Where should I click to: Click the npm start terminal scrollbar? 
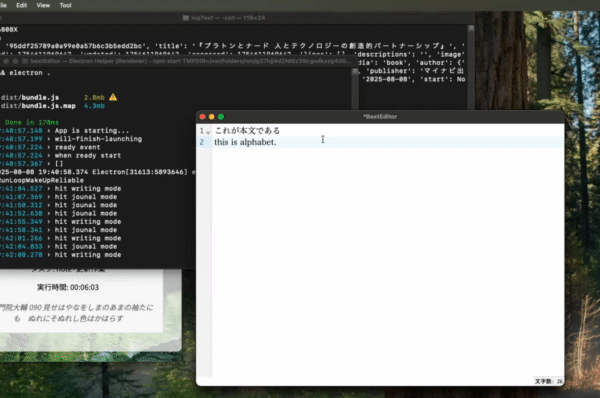click(355, 88)
